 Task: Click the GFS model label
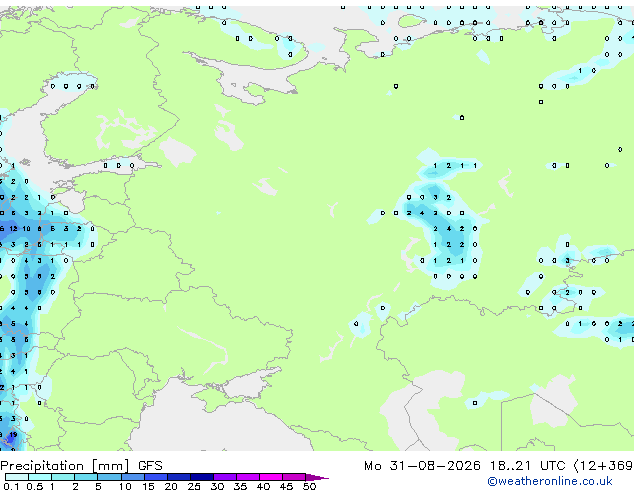click(x=150, y=466)
